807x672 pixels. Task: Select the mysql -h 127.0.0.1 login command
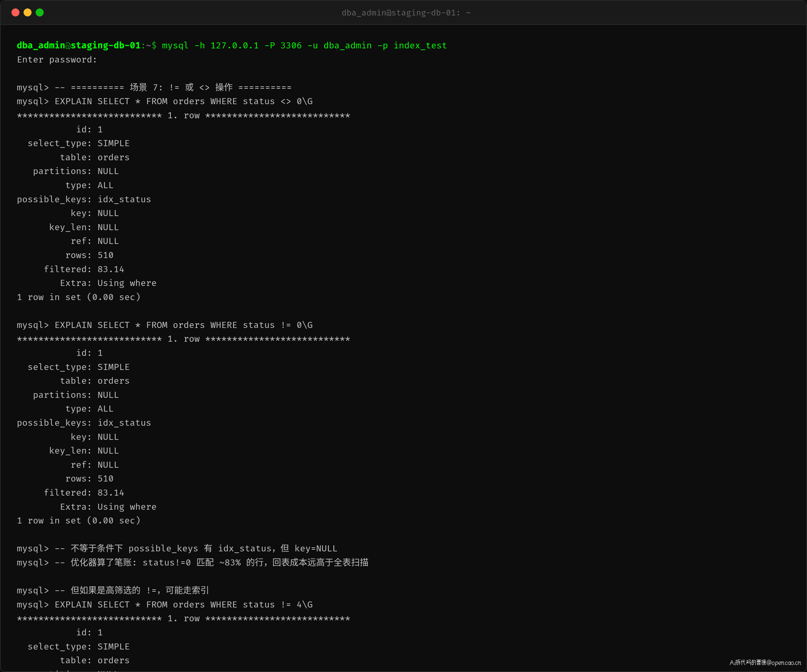[304, 45]
